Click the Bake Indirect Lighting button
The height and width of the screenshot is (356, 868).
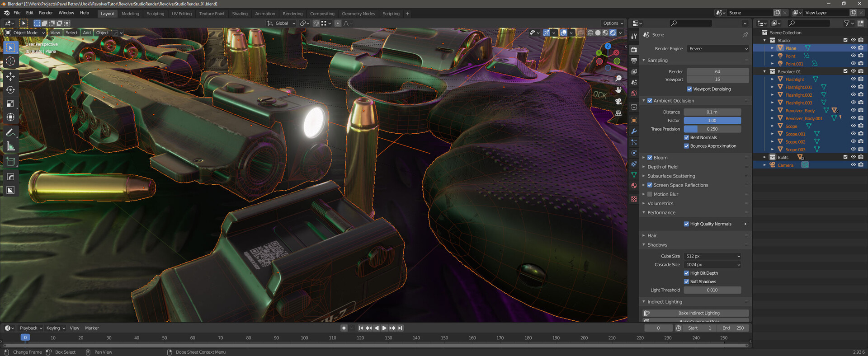tap(696, 313)
